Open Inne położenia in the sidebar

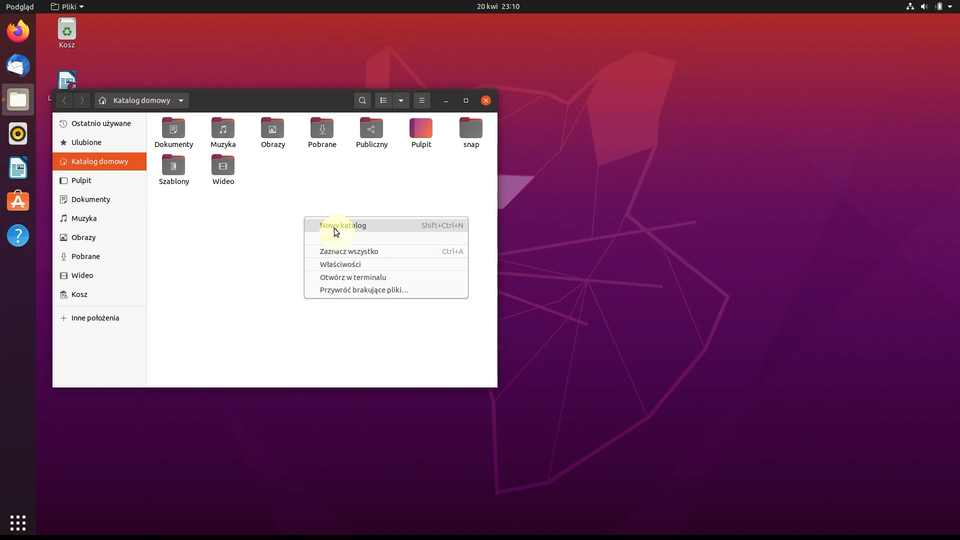pyautogui.click(x=95, y=318)
